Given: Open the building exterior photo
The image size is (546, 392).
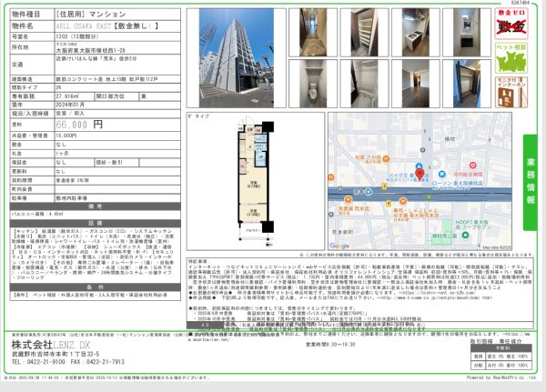Looking at the screenshot, I should [x=237, y=58].
